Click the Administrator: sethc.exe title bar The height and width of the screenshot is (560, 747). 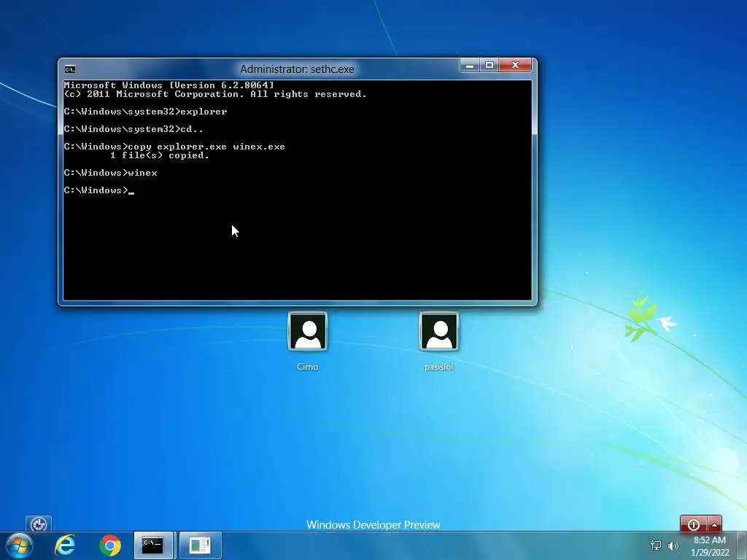click(298, 69)
